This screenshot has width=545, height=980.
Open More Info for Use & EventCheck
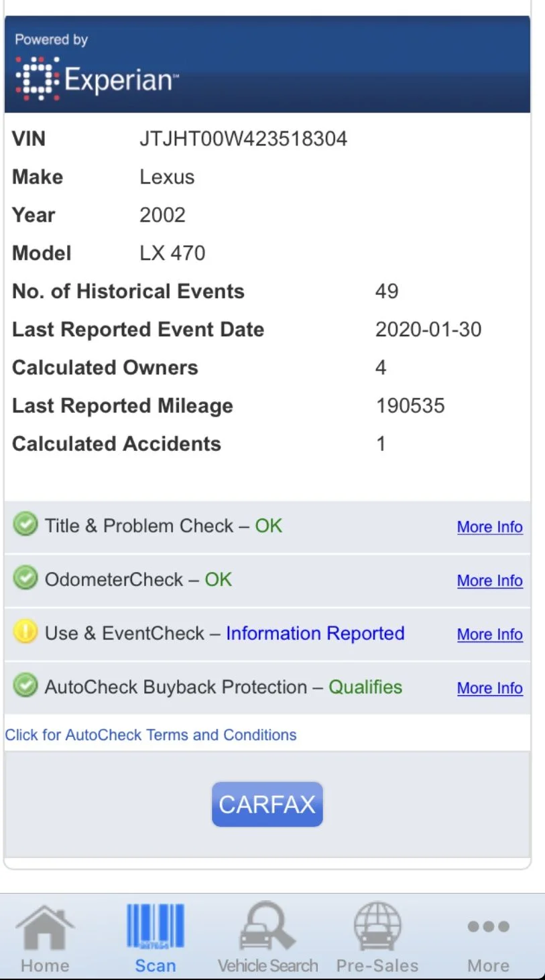point(490,634)
